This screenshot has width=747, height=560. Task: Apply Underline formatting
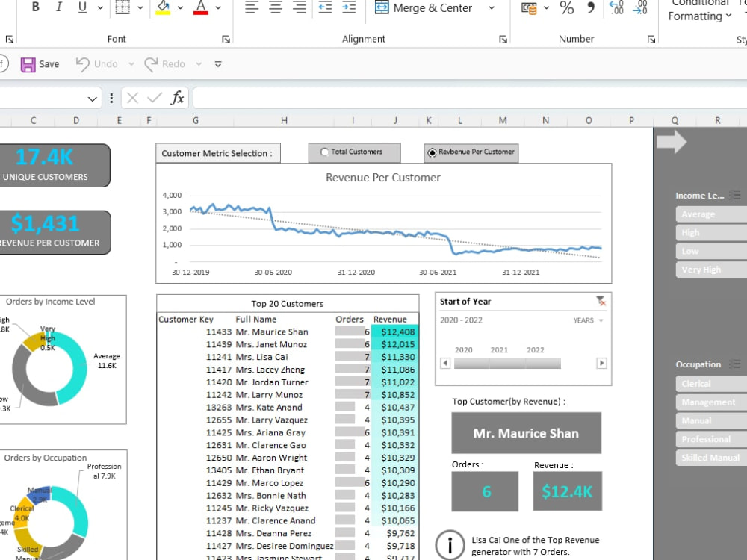tap(82, 7)
